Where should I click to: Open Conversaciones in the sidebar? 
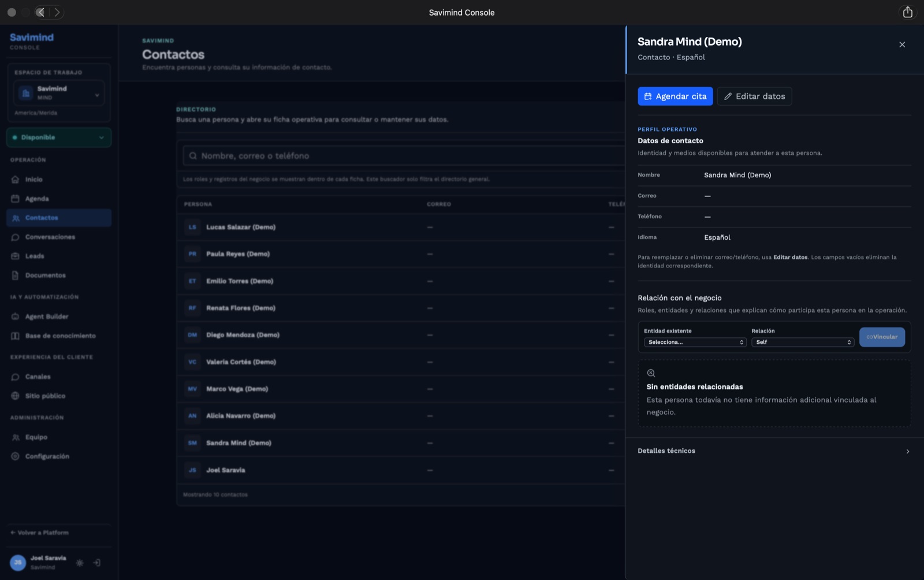click(59, 237)
